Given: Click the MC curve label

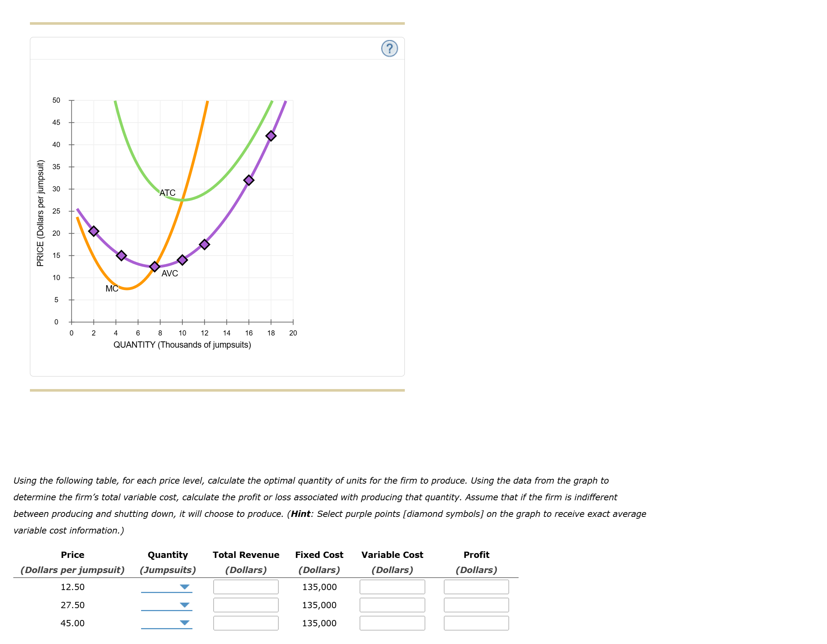Looking at the screenshot, I should (112, 289).
